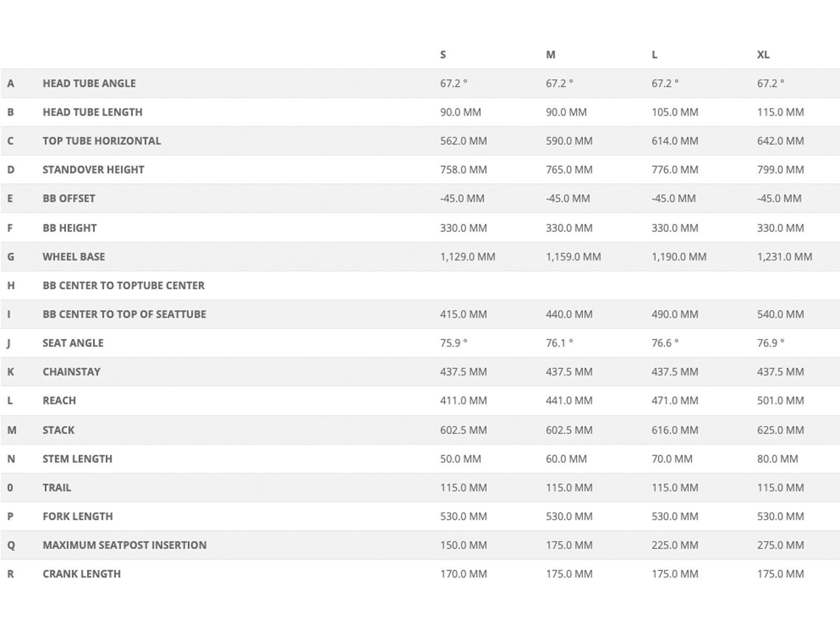
Task: Click the S size column header
Action: click(x=443, y=55)
